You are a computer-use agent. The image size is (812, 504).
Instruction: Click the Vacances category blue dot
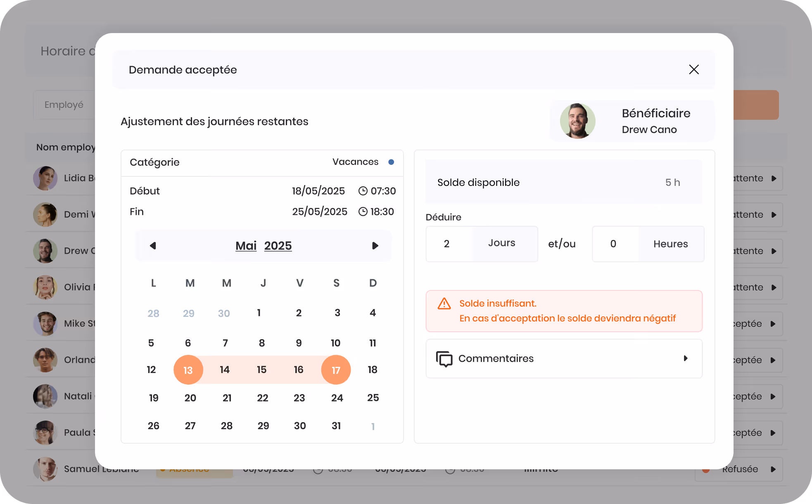coord(391,162)
